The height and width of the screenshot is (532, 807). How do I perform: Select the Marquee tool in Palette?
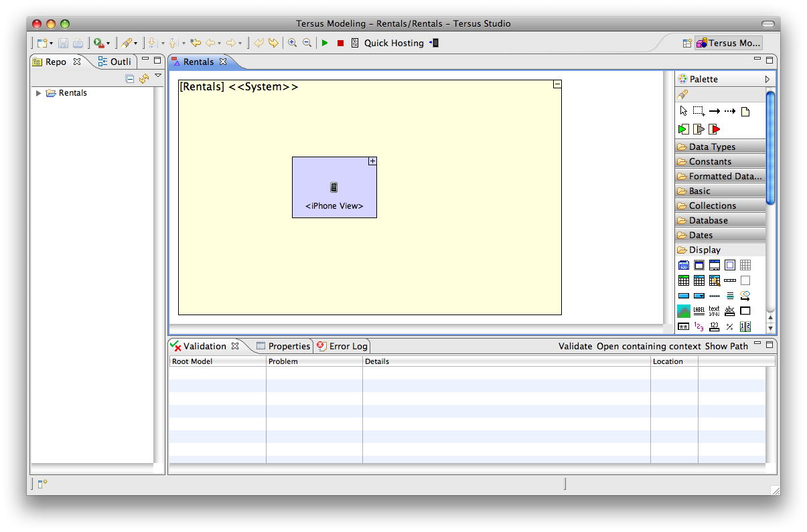point(699,111)
